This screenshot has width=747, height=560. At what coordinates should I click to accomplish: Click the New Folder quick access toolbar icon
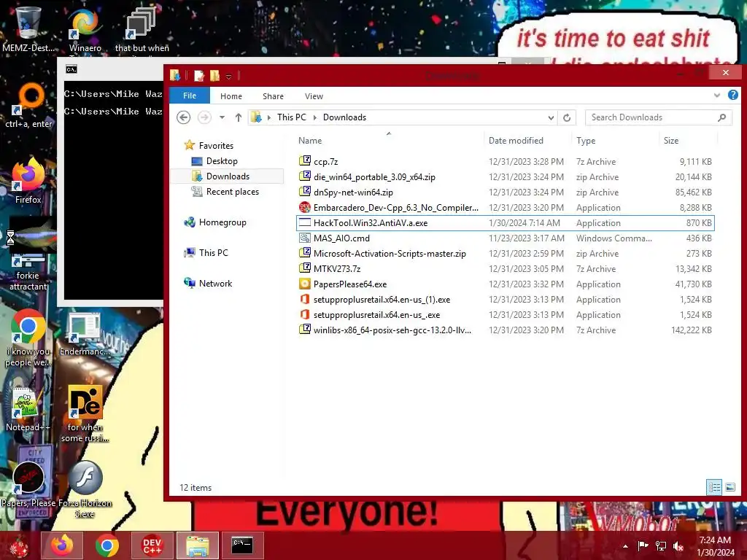215,75
